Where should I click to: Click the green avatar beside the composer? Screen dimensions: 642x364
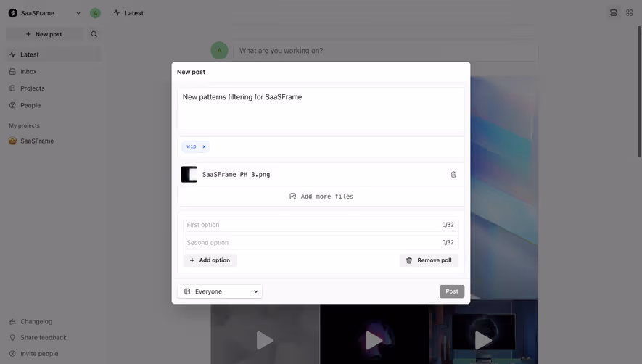(220, 50)
